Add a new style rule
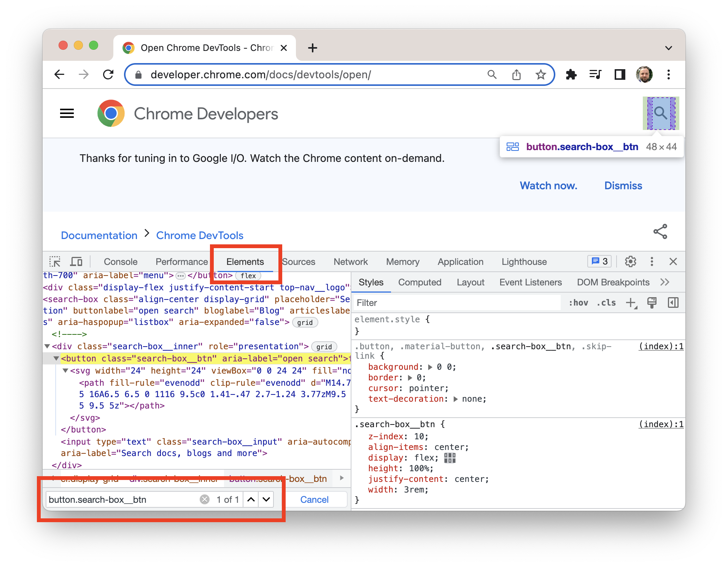The width and height of the screenshot is (728, 567). (x=631, y=303)
